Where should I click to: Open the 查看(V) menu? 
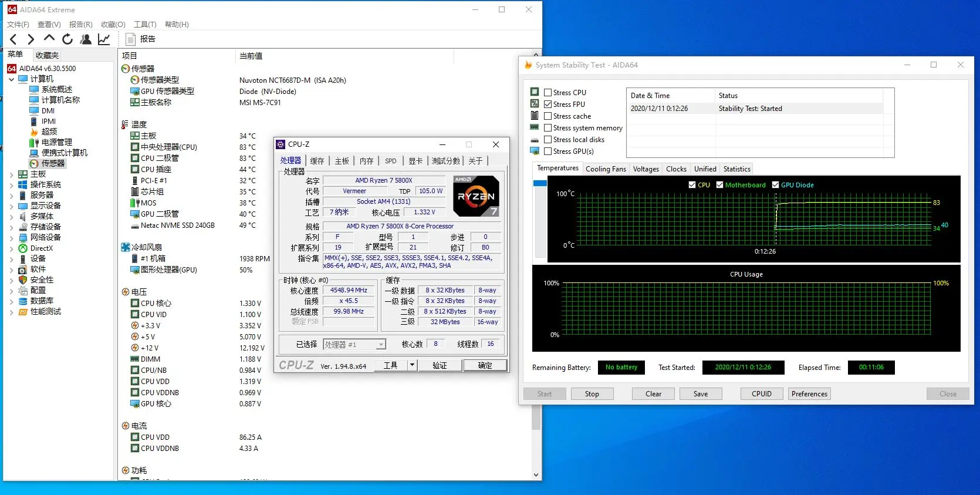pos(49,24)
